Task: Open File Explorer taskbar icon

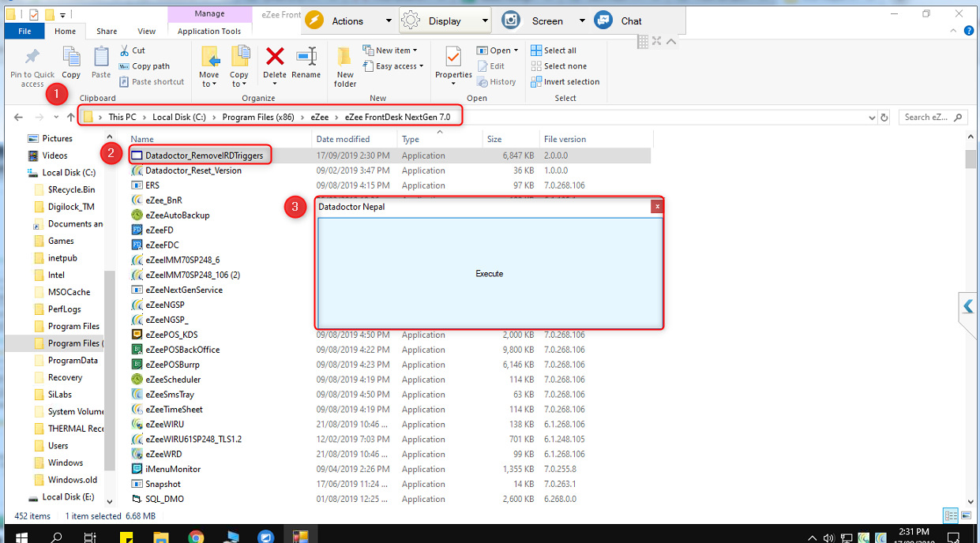Action: pyautogui.click(x=161, y=537)
